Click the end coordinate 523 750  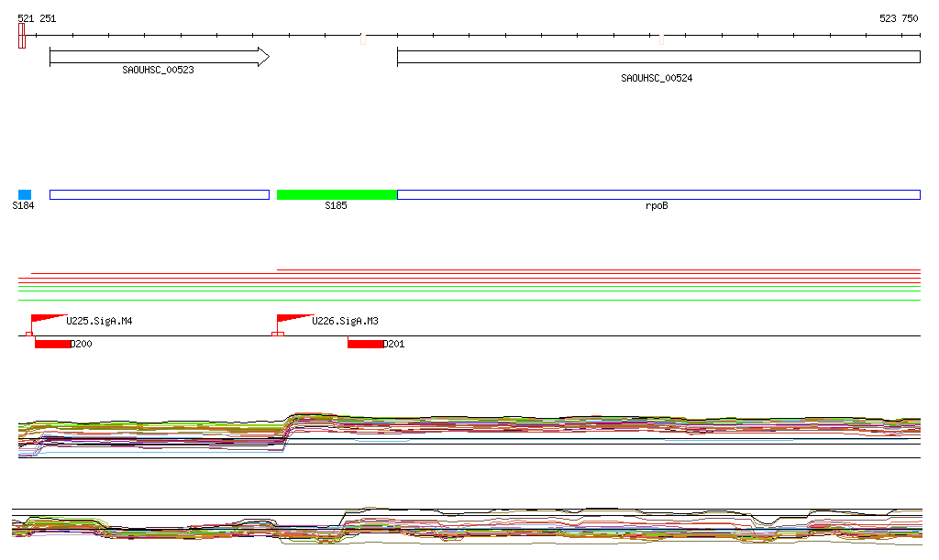(x=898, y=18)
